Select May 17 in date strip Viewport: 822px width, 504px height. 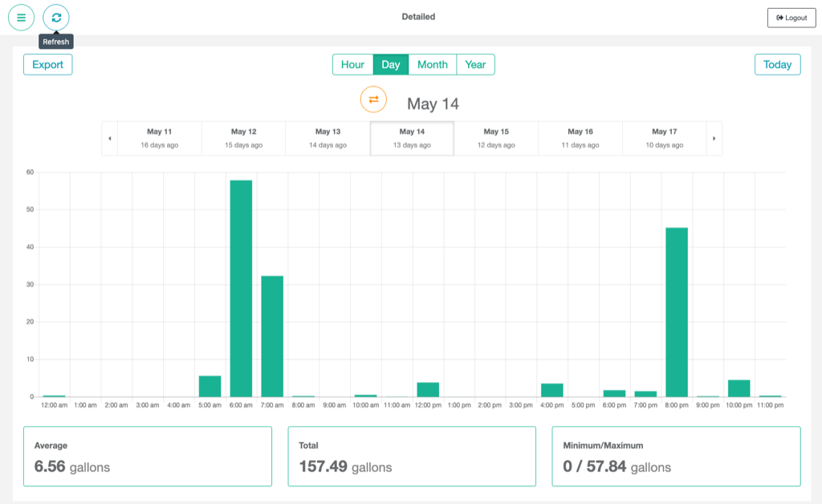(664, 138)
